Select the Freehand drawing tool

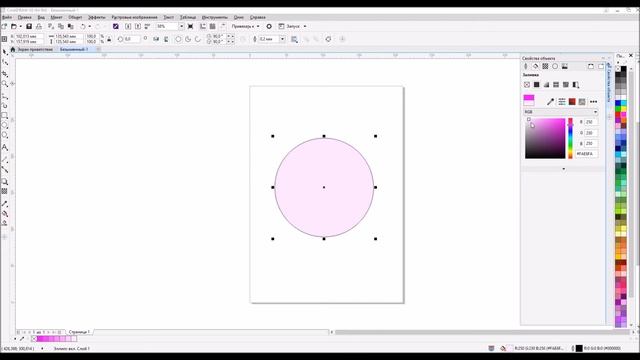click(5, 96)
